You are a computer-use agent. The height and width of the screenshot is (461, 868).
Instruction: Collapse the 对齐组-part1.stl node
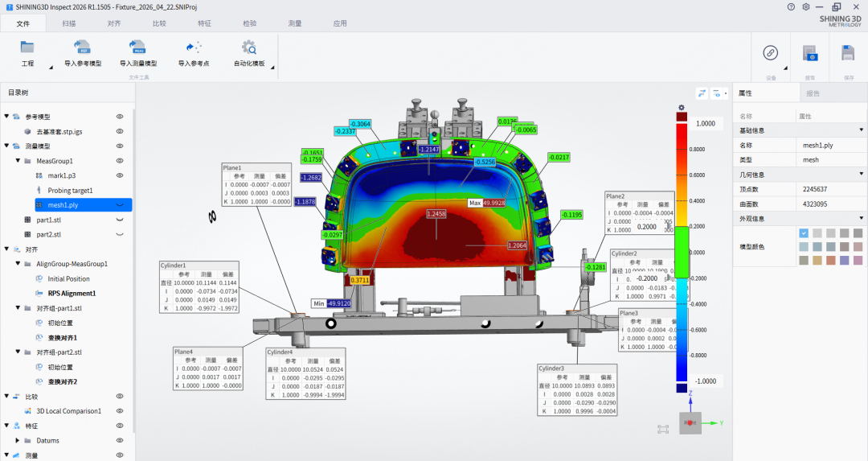coord(18,307)
